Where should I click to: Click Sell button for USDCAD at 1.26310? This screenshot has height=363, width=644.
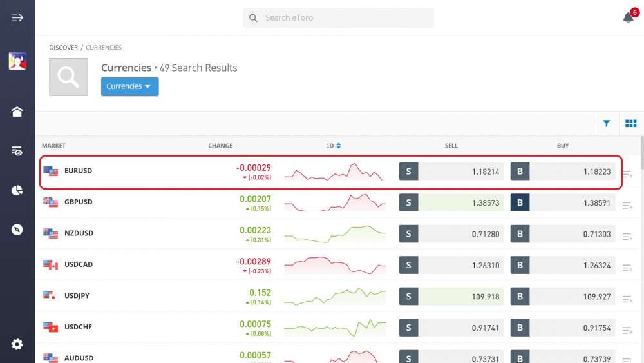coord(451,265)
